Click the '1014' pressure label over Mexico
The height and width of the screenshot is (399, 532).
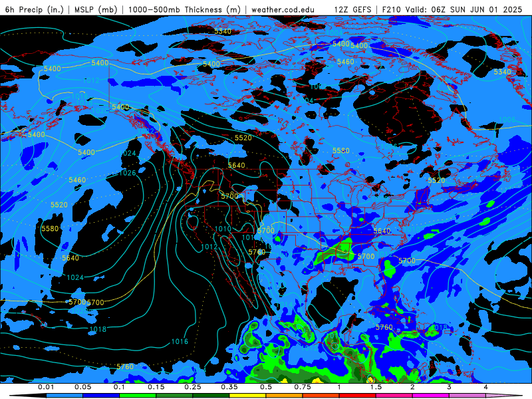[284, 305]
